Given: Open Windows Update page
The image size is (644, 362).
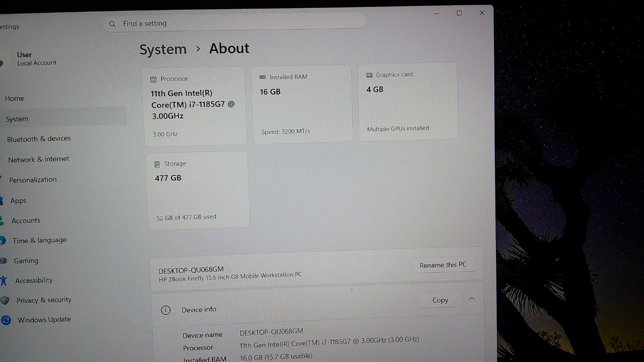Looking at the screenshot, I should [x=44, y=320].
